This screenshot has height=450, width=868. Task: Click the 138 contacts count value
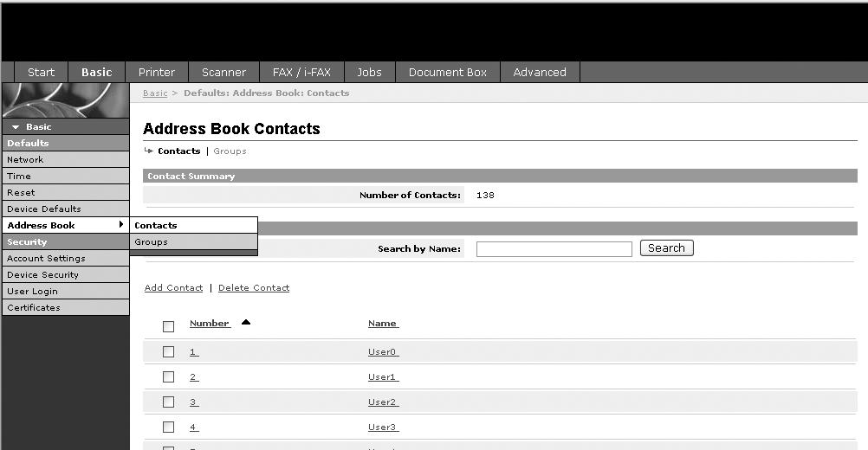pyautogui.click(x=485, y=196)
